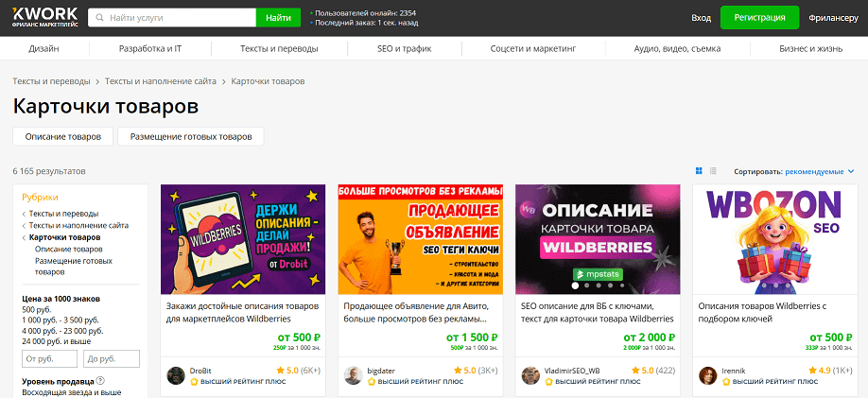Click the Вход link

[701, 18]
